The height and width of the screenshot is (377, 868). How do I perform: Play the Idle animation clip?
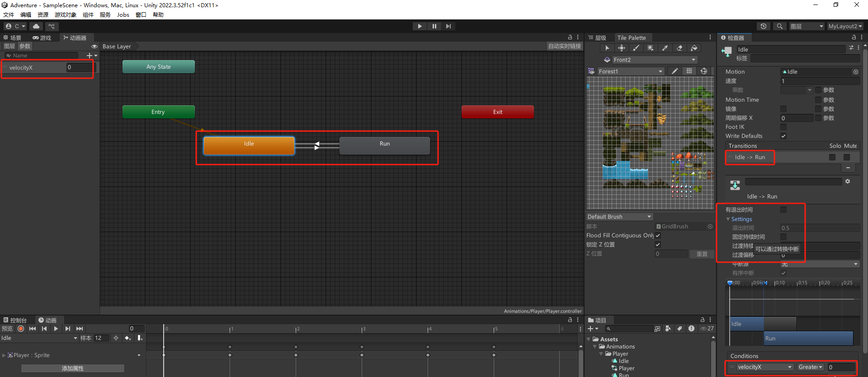56,329
